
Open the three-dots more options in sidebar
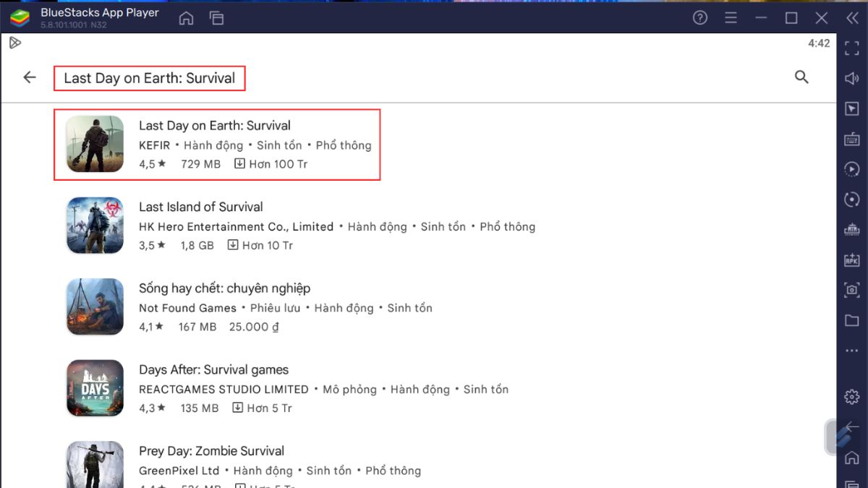852,351
